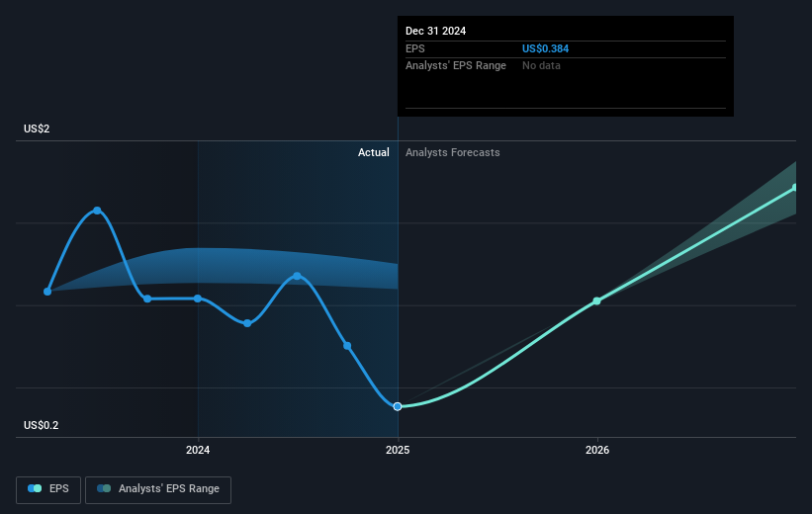The image size is (812, 514).
Task: Click the Analysts' EPS Range legend color icon
Action: [x=104, y=488]
